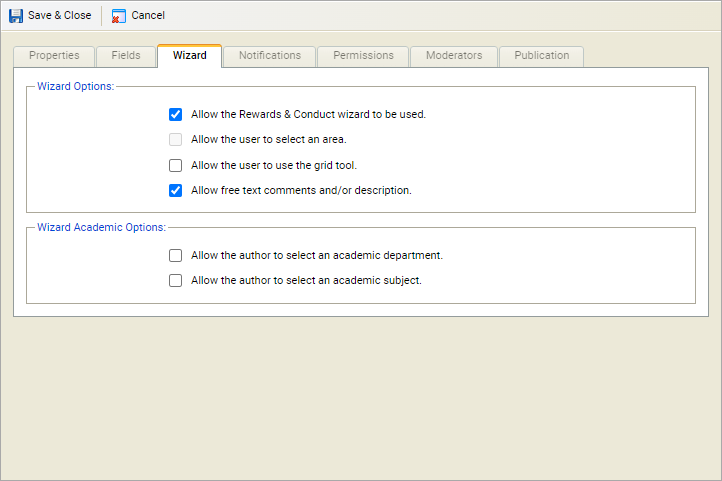Go to the Notifications tab
The width and height of the screenshot is (722, 481).
tap(270, 56)
